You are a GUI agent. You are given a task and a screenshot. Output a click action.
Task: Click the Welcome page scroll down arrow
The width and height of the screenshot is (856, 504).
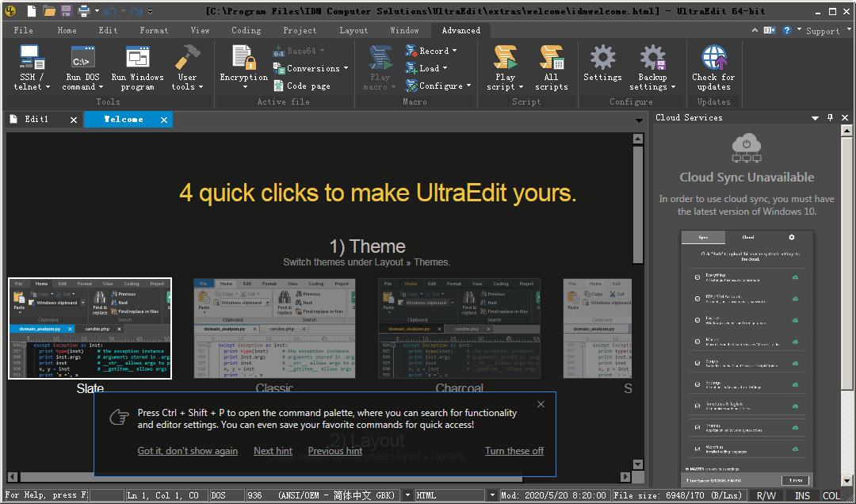(637, 464)
